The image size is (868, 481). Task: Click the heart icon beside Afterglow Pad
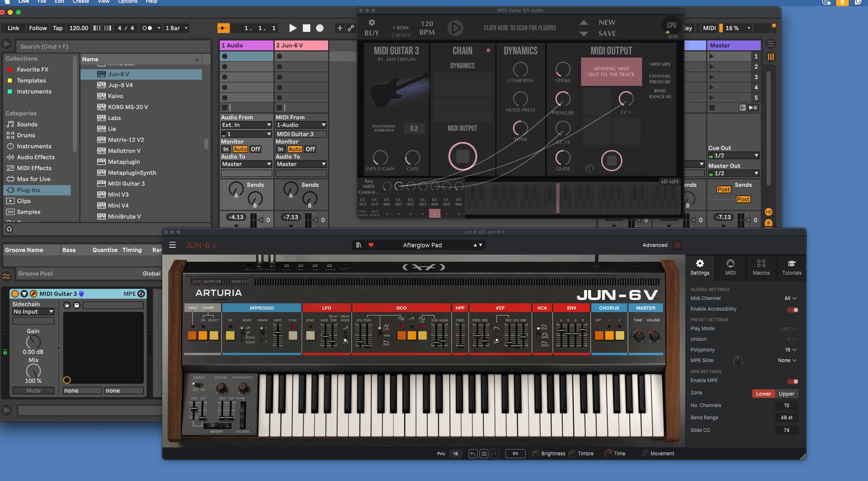[371, 245]
